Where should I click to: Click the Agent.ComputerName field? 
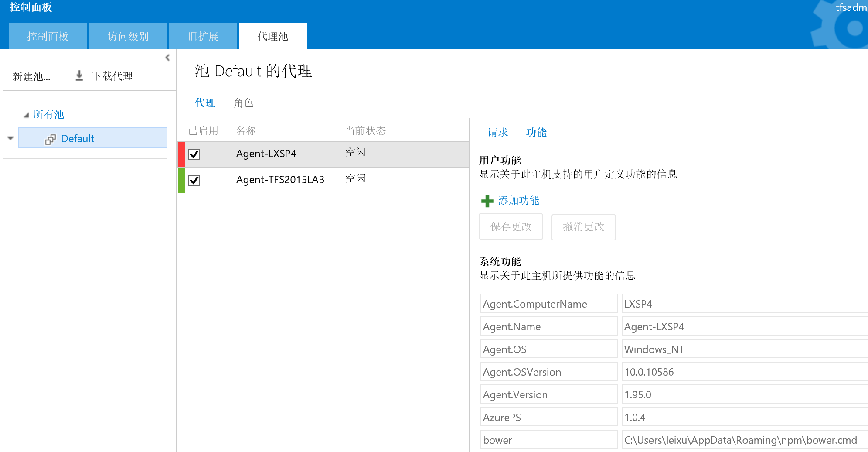(x=549, y=304)
